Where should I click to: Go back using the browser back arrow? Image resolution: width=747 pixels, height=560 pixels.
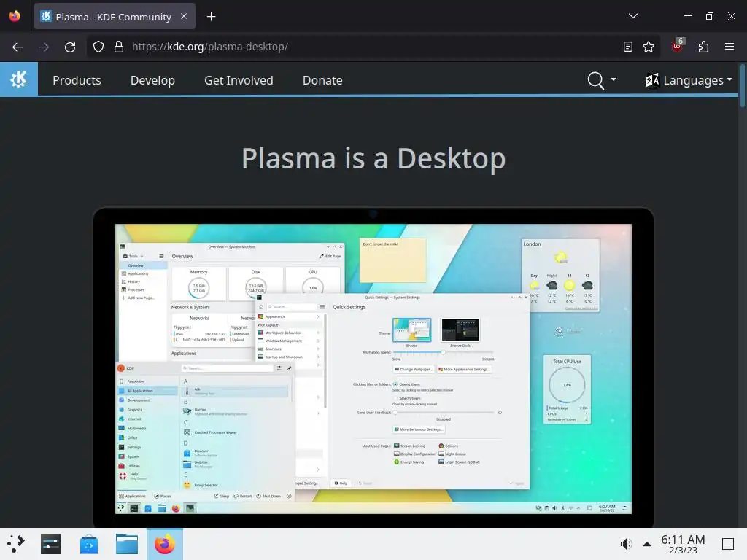pyautogui.click(x=18, y=47)
